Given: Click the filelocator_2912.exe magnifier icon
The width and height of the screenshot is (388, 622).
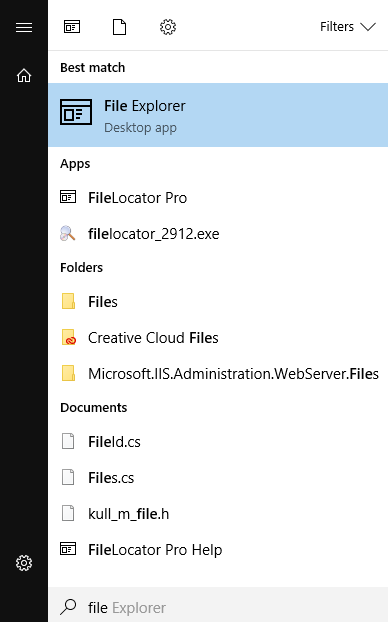Looking at the screenshot, I should (67, 233).
